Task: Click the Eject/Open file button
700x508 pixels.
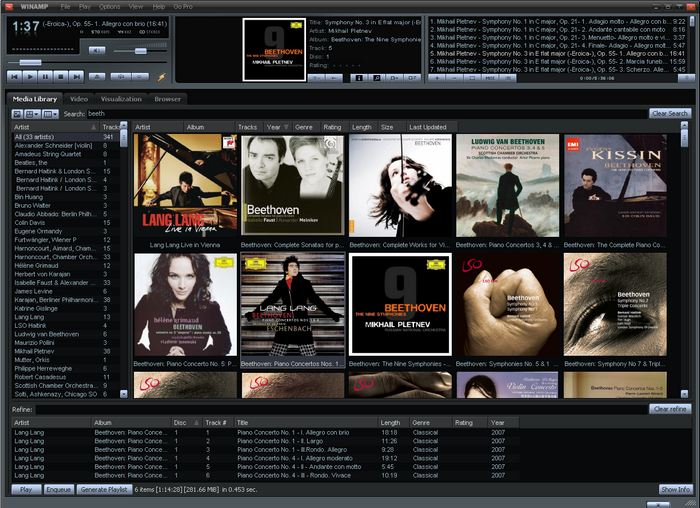Action: pyautogui.click(x=97, y=77)
